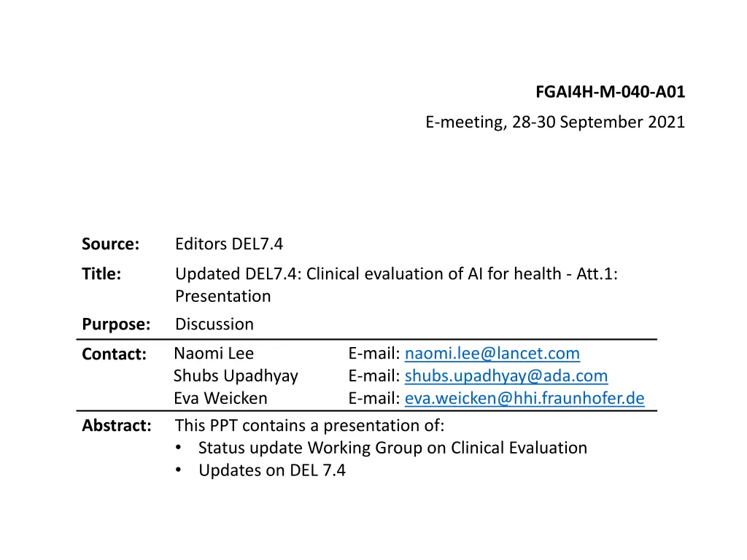Select the contact name Naomi Lee
This screenshot has width=747, height=560.
(x=214, y=354)
